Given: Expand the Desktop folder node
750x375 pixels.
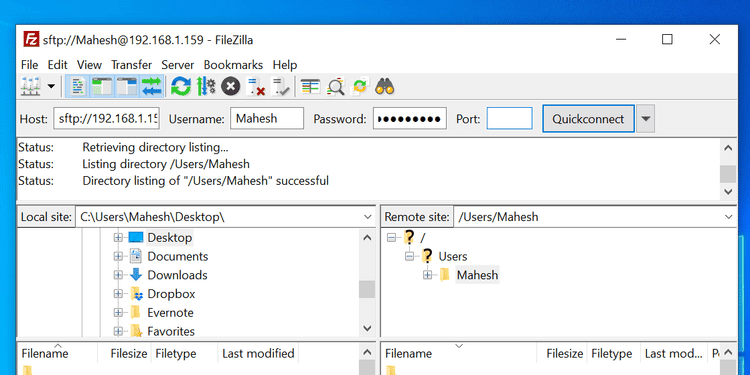Looking at the screenshot, I should (118, 237).
